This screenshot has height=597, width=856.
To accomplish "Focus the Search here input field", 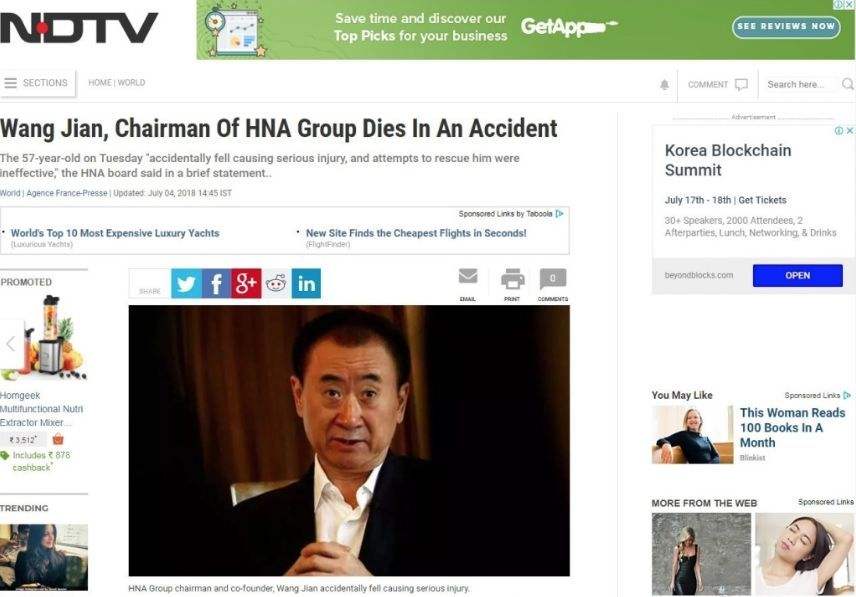I will click(800, 85).
